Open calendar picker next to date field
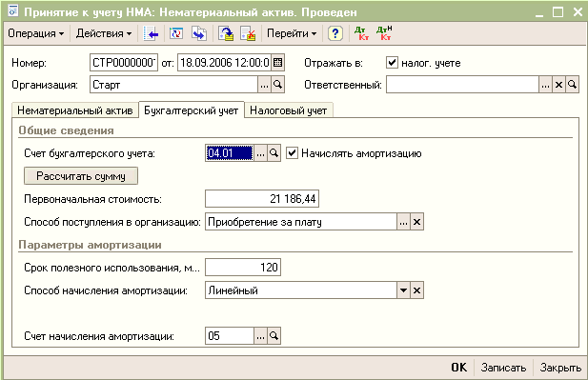Image resolution: width=588 pixels, height=380 pixels. coord(278,63)
